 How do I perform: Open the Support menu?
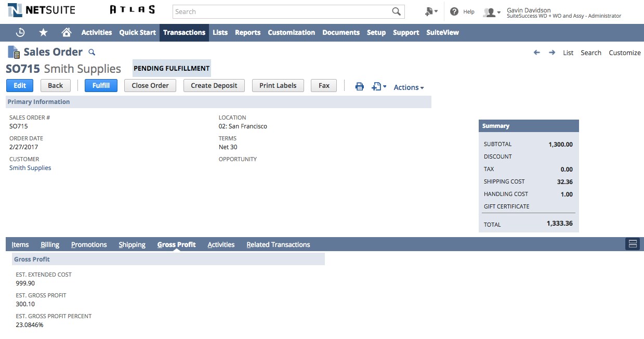[406, 32]
